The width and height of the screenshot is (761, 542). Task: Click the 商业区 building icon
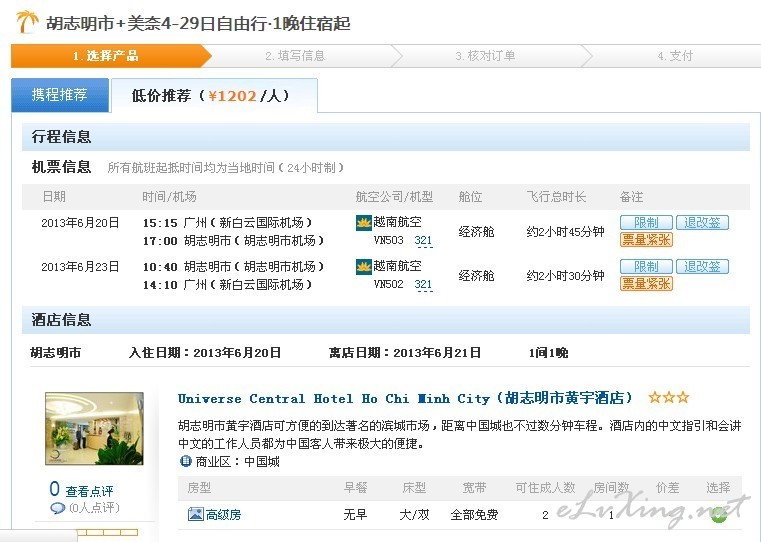point(185,461)
